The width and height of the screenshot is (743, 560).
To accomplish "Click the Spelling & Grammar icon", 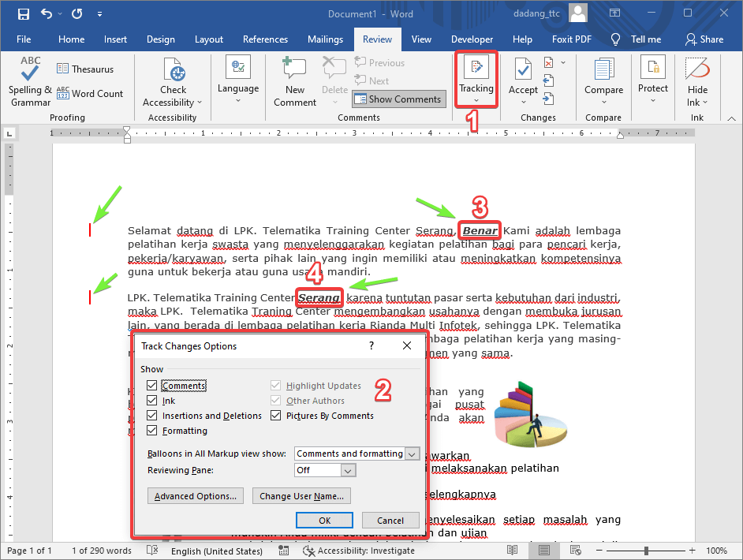I will point(30,71).
